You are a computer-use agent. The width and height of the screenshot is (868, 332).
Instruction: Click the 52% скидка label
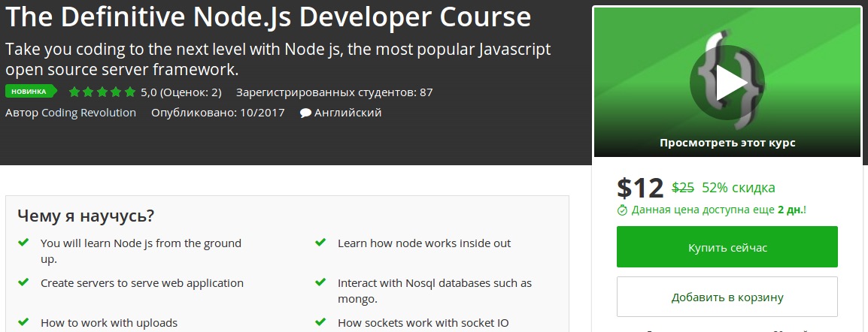click(739, 188)
